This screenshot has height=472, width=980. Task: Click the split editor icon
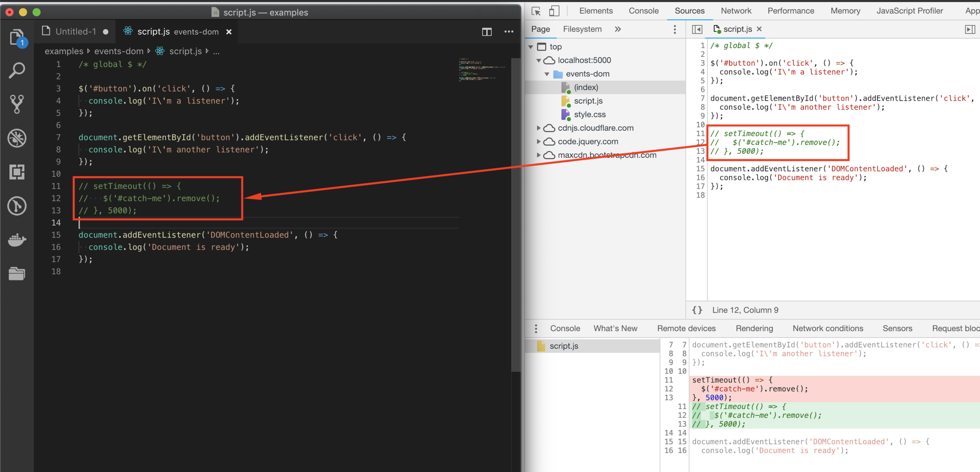[x=486, y=32]
